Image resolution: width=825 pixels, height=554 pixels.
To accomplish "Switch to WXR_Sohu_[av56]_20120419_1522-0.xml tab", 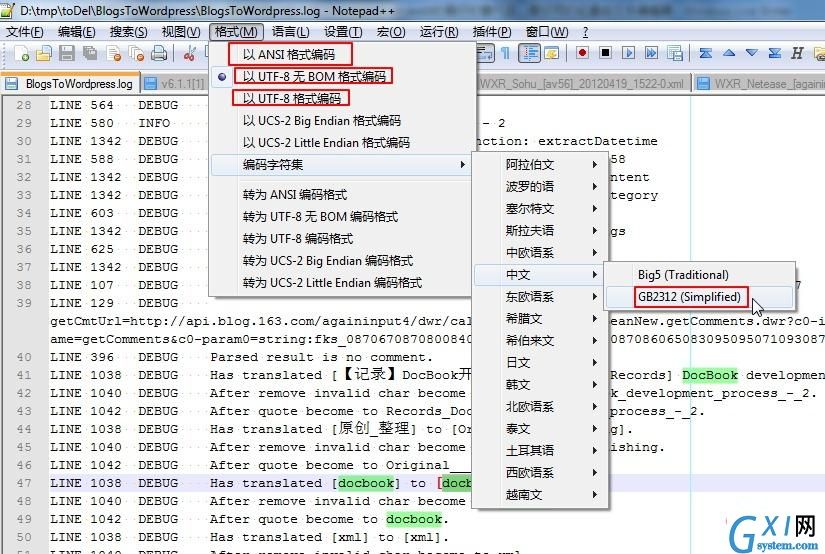I will tap(584, 84).
